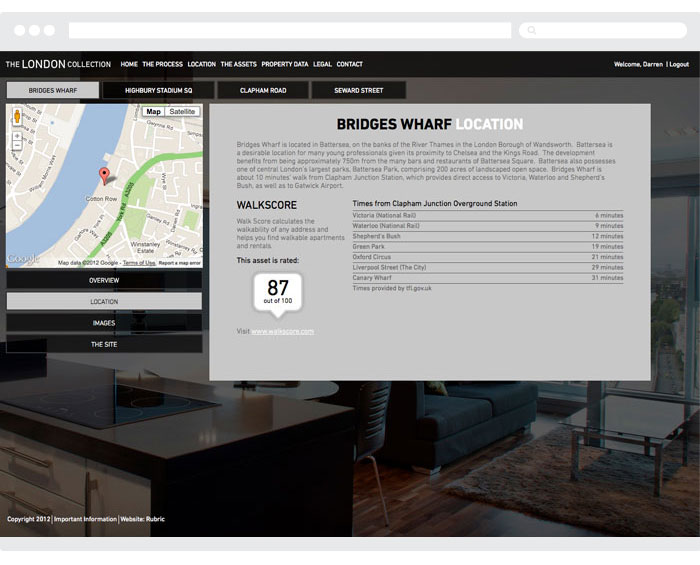700x565 pixels.
Task: Zoom in the map with plus button
Action: click(x=17, y=136)
